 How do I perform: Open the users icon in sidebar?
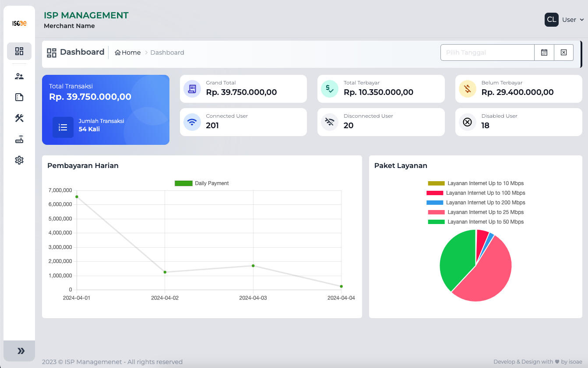[19, 76]
